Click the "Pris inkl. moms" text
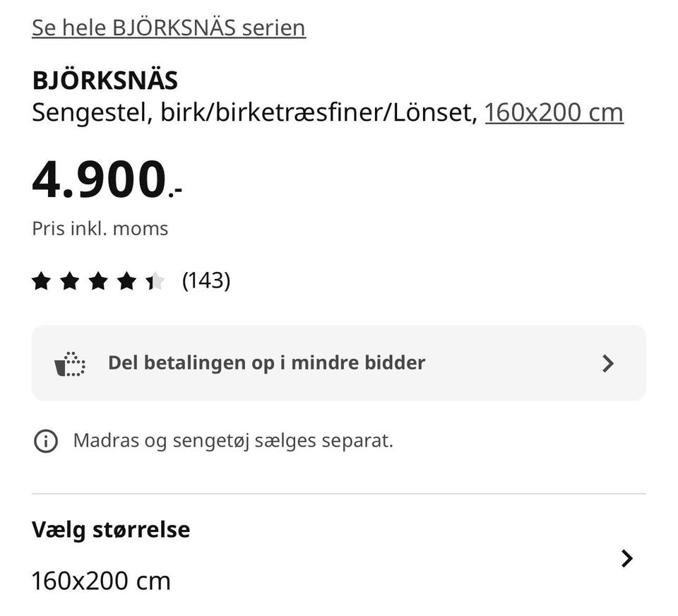Viewport: 678px width, 616px height. (100, 229)
